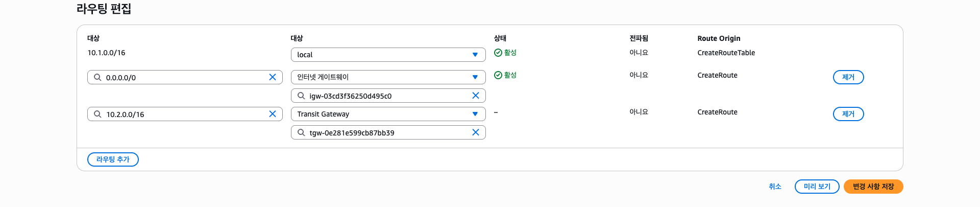The image size is (980, 207).
Task: Clear the 10.2.0.0/16 destination field
Action: click(273, 114)
